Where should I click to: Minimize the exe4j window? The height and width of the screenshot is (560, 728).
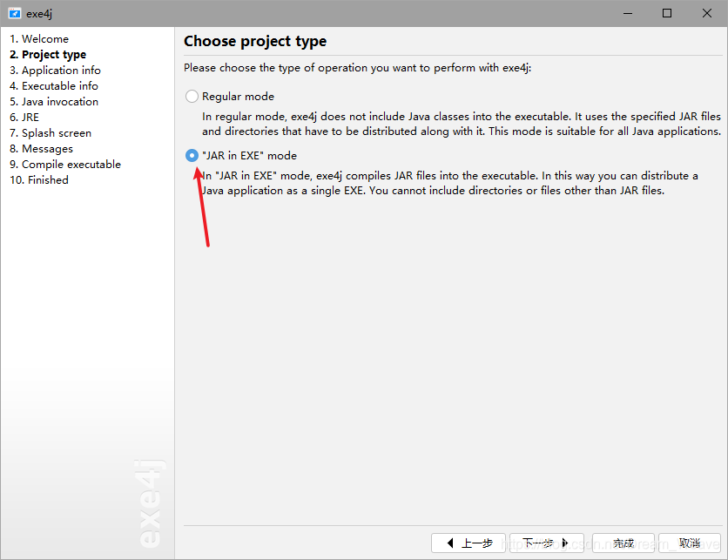click(628, 13)
